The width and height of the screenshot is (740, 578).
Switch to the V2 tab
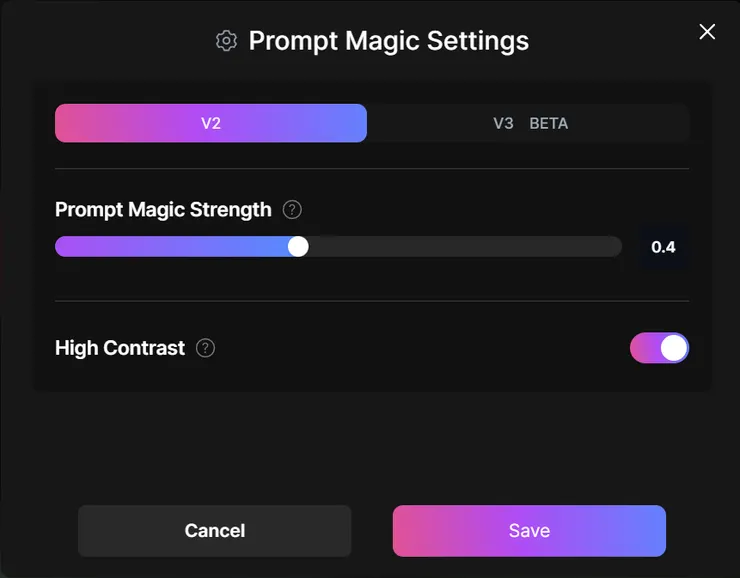pyautogui.click(x=211, y=123)
